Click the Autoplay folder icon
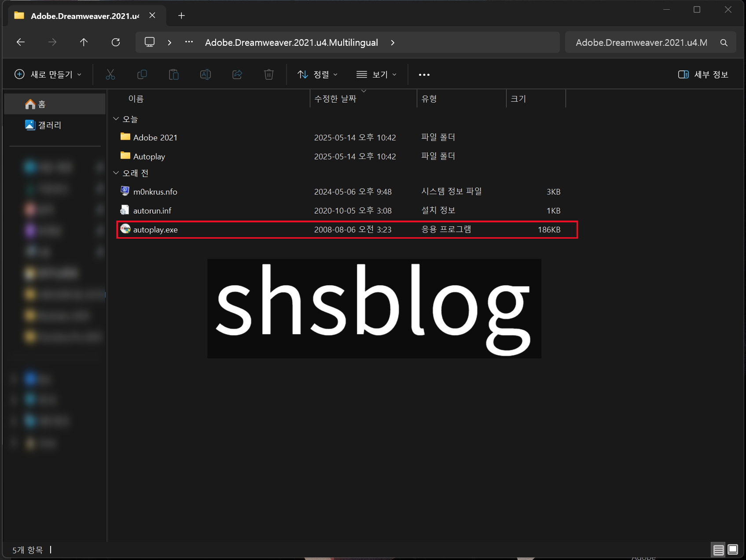The height and width of the screenshot is (560, 746). [125, 155]
